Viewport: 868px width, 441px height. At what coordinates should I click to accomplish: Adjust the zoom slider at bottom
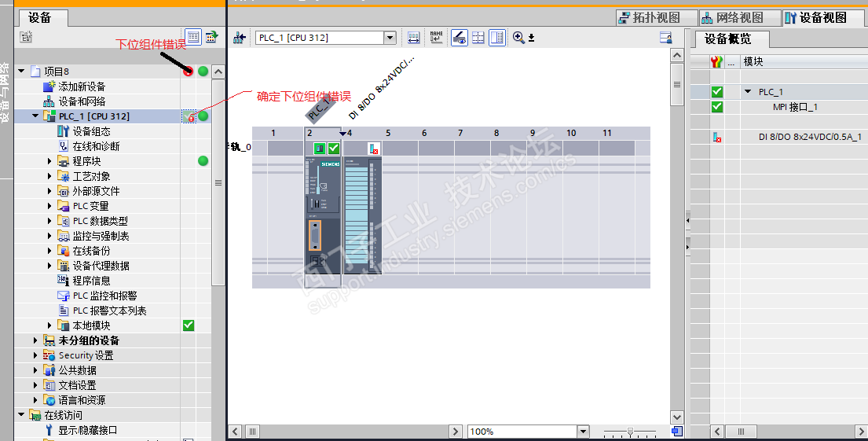630,431
